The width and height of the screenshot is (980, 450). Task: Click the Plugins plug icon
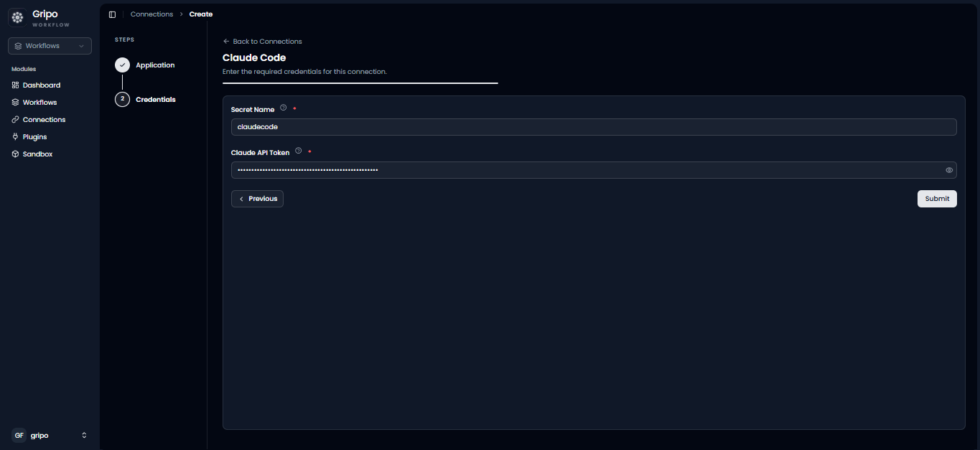16,137
